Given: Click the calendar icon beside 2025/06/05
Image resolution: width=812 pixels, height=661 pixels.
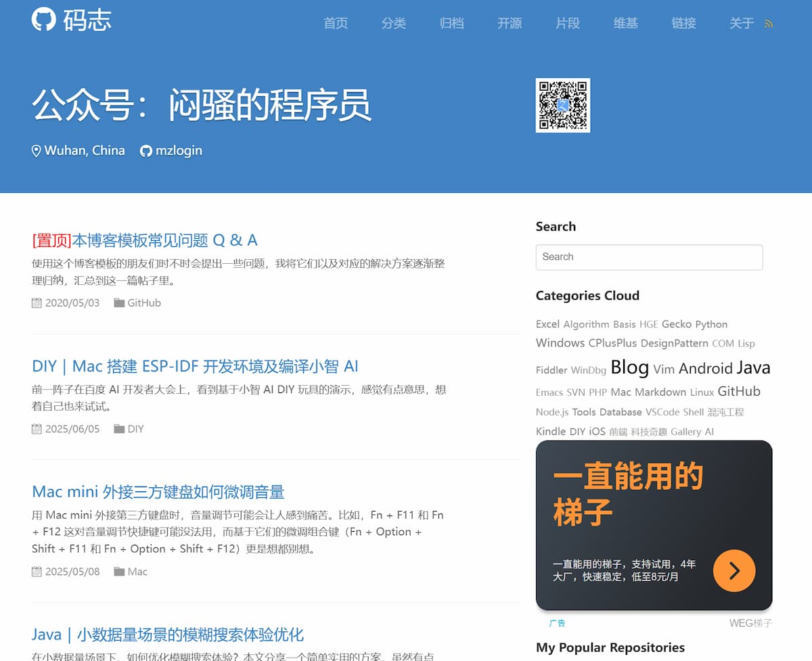Looking at the screenshot, I should [x=36, y=428].
